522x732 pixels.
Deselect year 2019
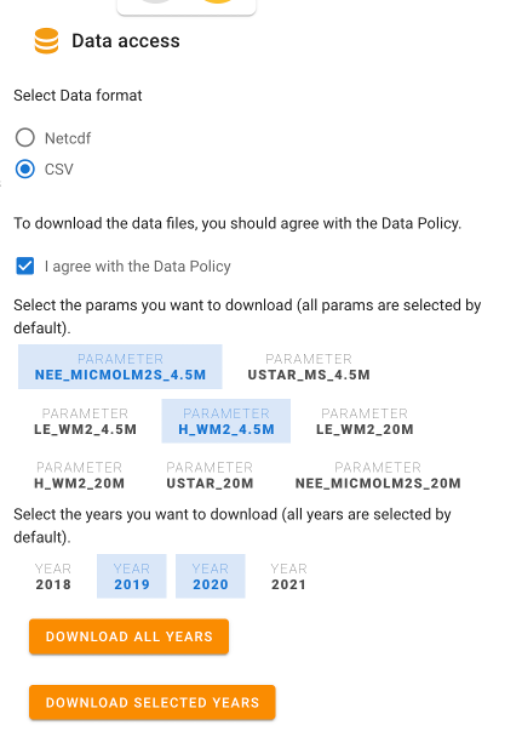point(132,577)
